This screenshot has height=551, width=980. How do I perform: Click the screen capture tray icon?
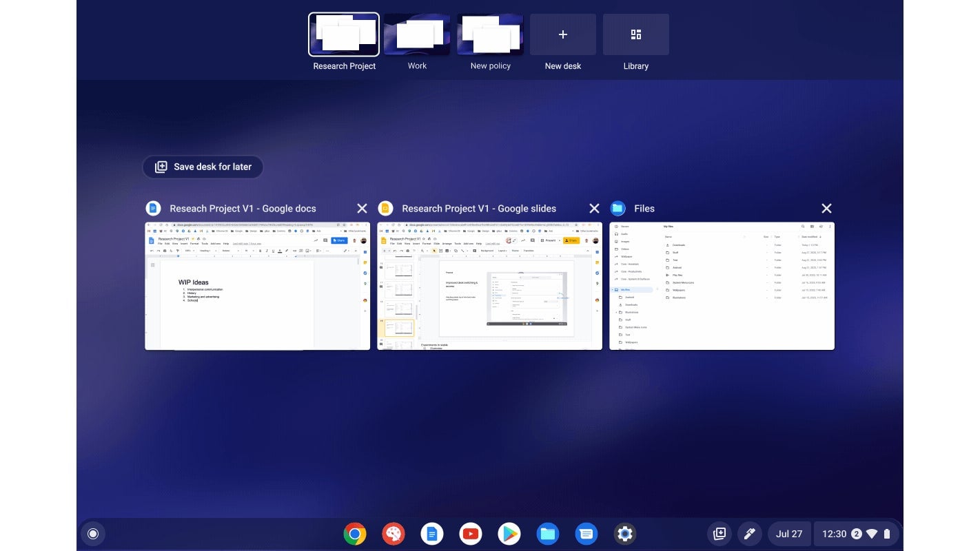pos(719,533)
